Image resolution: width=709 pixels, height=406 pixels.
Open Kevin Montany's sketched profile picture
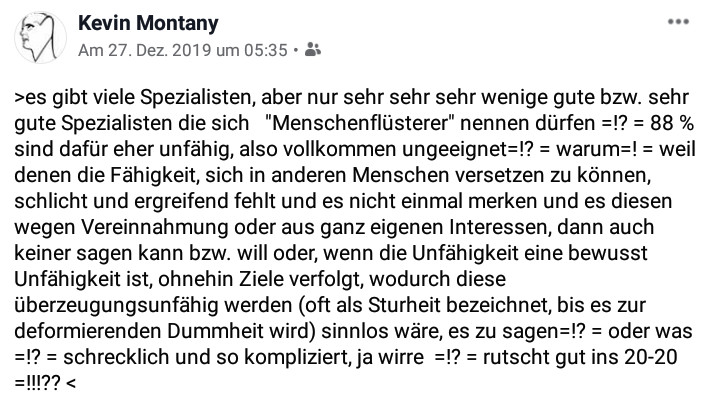(x=40, y=37)
